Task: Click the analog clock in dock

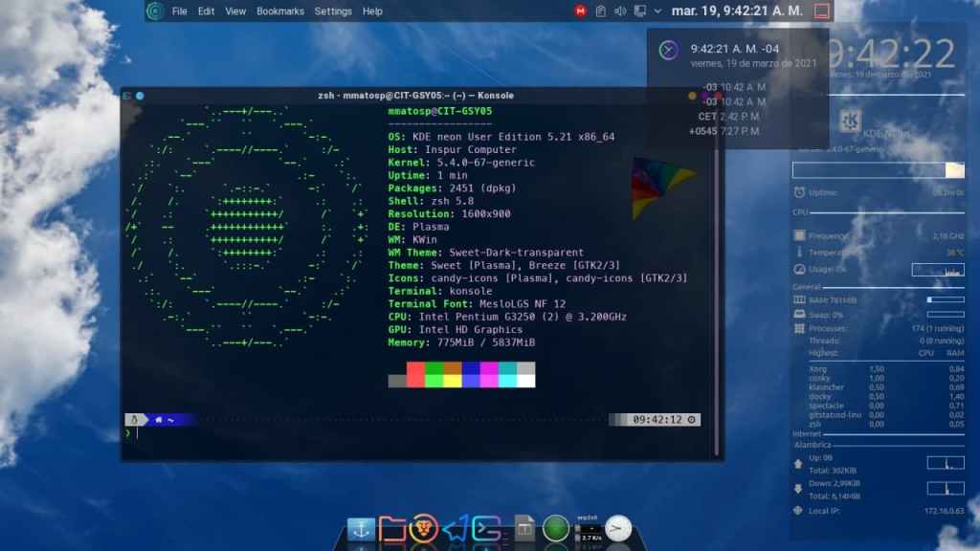Action: (x=619, y=528)
